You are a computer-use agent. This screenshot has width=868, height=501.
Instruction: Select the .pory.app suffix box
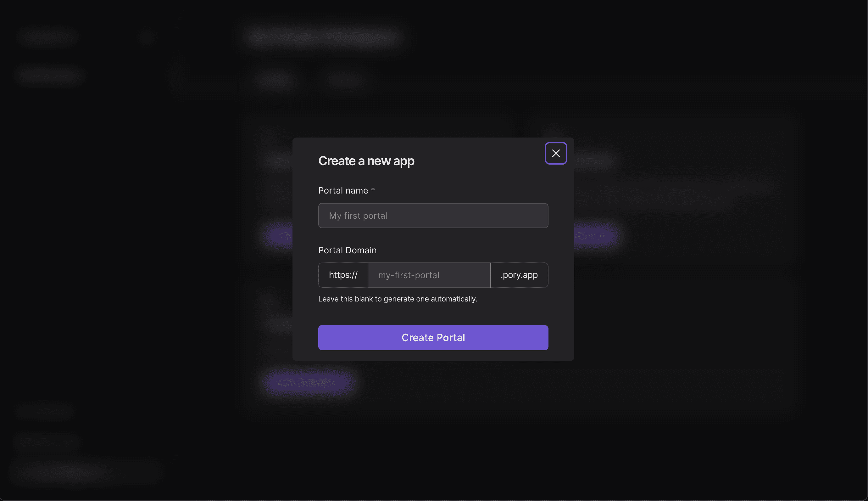point(519,275)
